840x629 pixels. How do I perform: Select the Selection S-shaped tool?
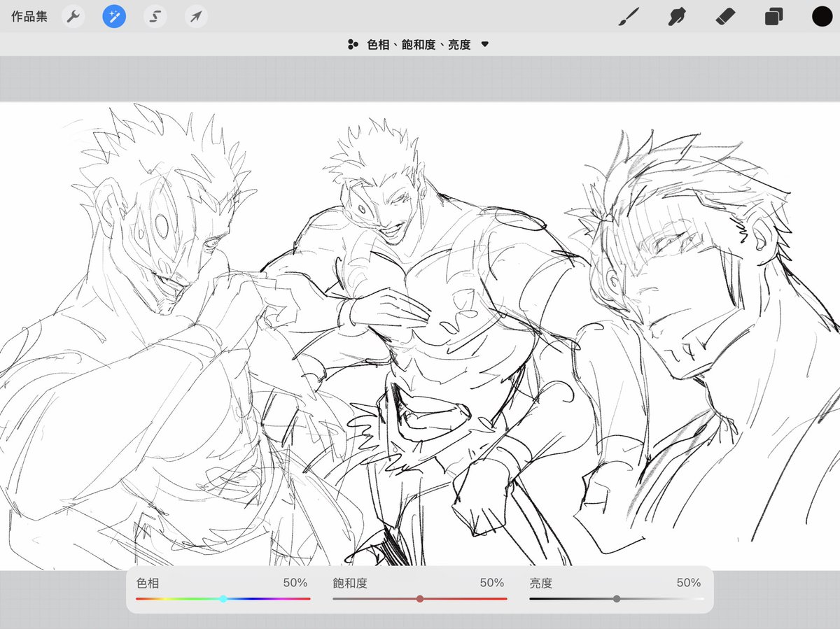tap(155, 17)
